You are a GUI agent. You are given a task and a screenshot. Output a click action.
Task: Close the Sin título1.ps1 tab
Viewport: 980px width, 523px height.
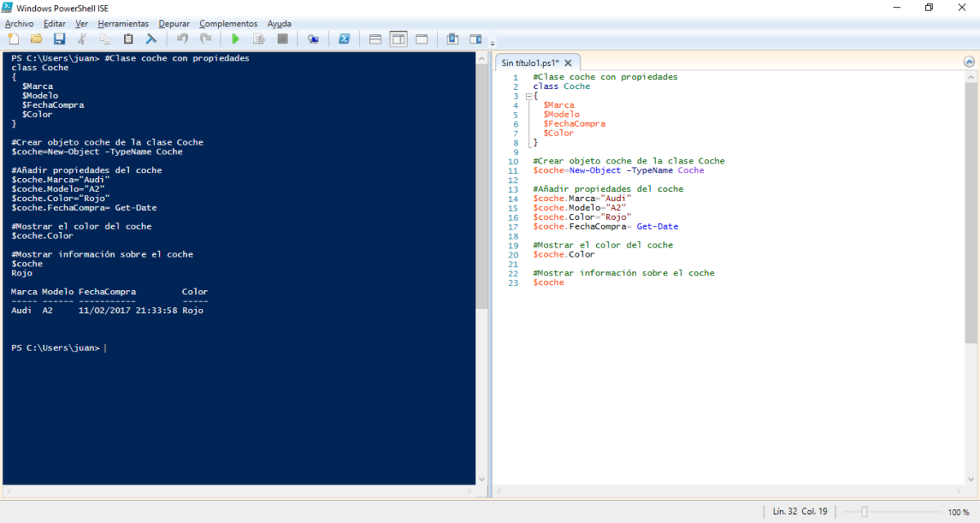tap(569, 63)
